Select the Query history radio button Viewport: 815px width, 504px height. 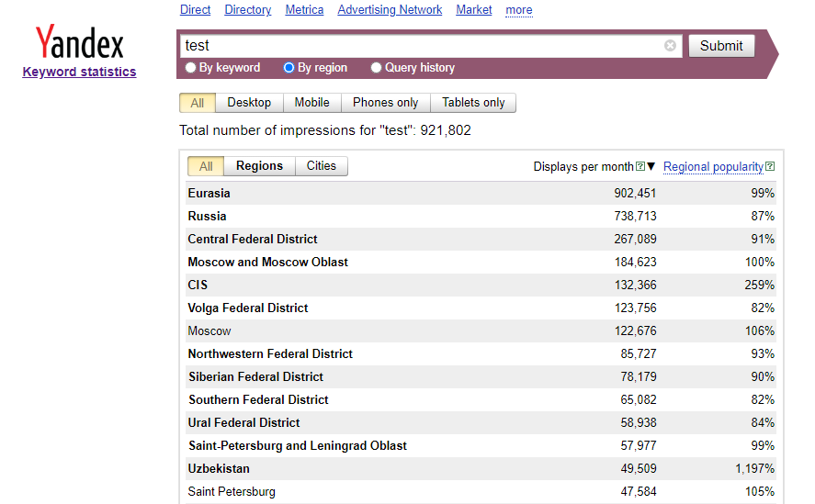(376, 68)
